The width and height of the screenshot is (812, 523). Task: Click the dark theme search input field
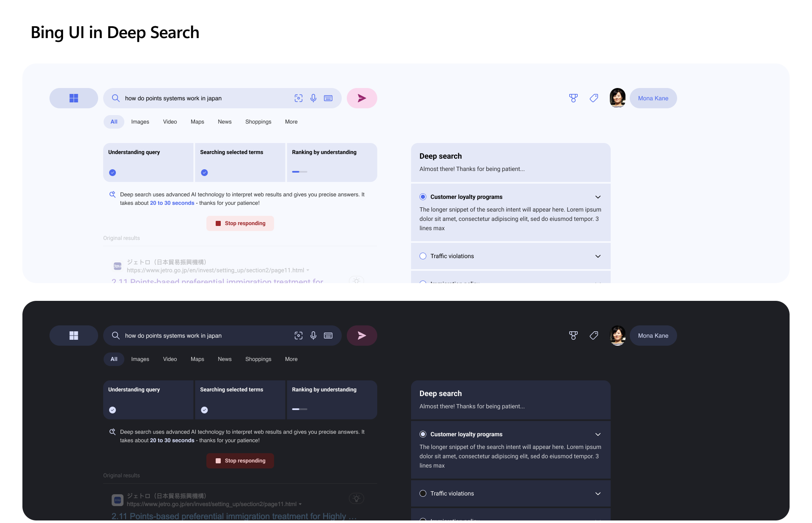click(203, 336)
